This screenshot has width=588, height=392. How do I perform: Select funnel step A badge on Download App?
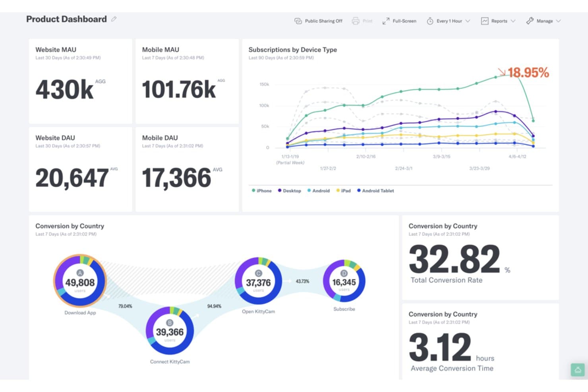(80, 273)
